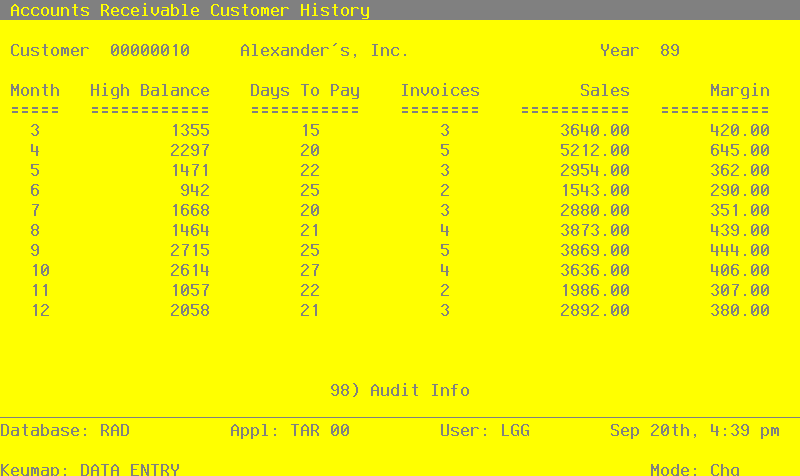Click Margin value 380.00
Viewport: 800px width, 476px height.
coord(740,310)
